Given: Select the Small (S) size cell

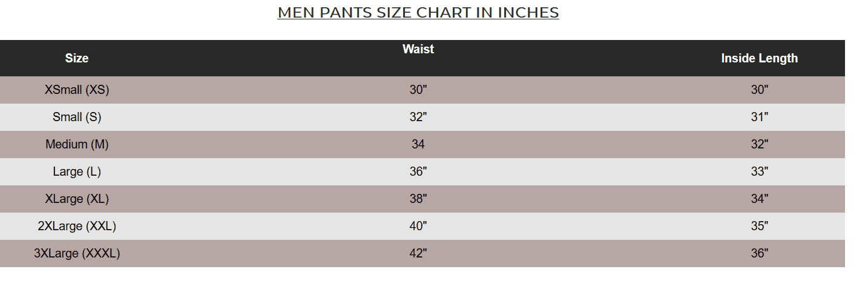Looking at the screenshot, I should pos(77,117).
